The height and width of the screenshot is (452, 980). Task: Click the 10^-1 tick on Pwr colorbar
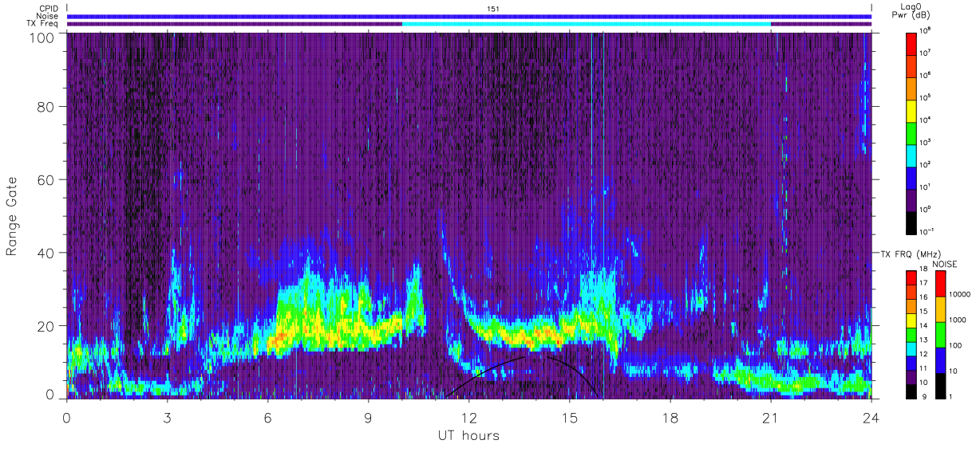click(928, 231)
